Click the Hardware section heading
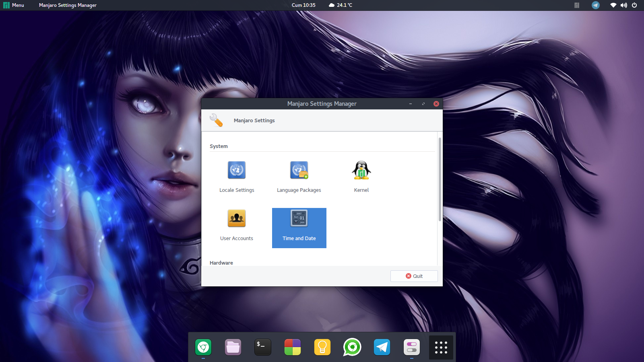The image size is (644, 362). 221,263
